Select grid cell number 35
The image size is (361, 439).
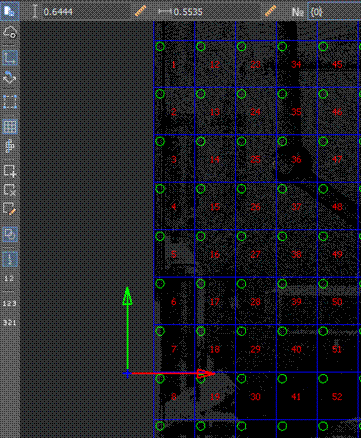(296, 112)
